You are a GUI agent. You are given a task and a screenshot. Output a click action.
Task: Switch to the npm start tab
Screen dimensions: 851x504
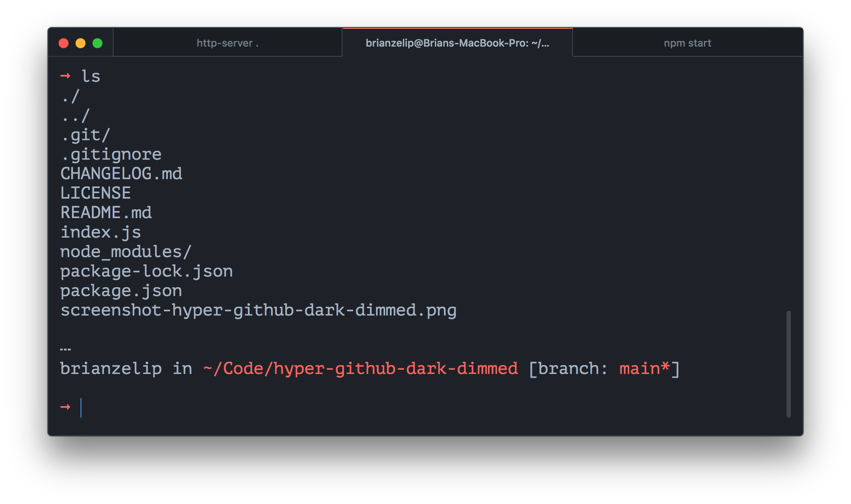click(687, 43)
